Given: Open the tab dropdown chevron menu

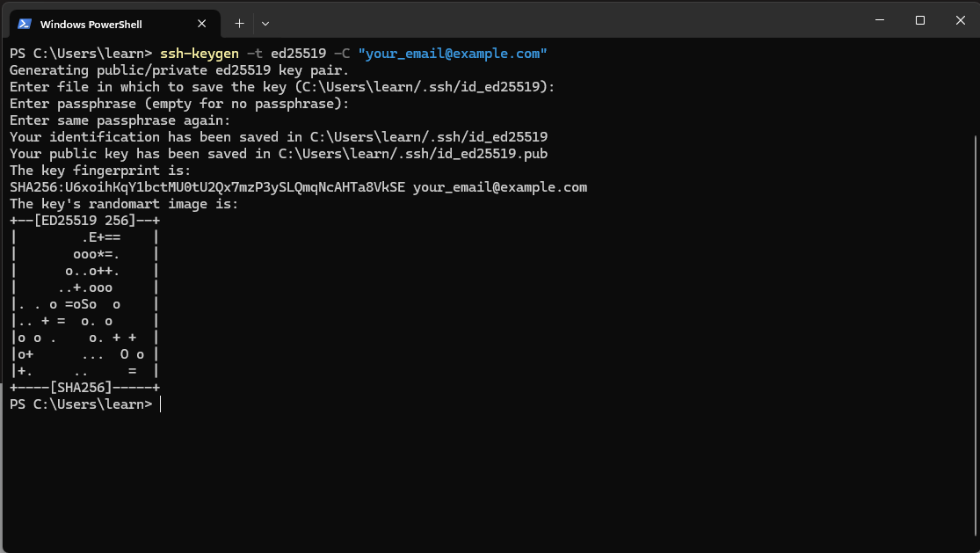Looking at the screenshot, I should coord(265,24).
